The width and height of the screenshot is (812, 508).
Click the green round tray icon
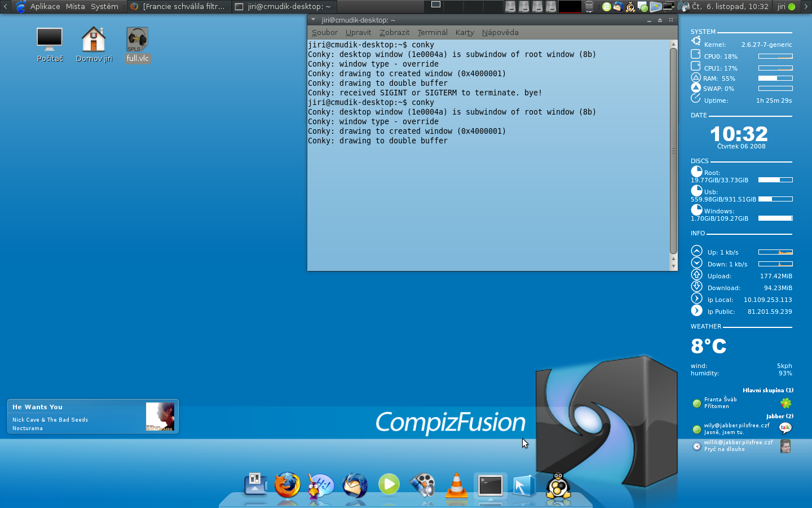607,7
